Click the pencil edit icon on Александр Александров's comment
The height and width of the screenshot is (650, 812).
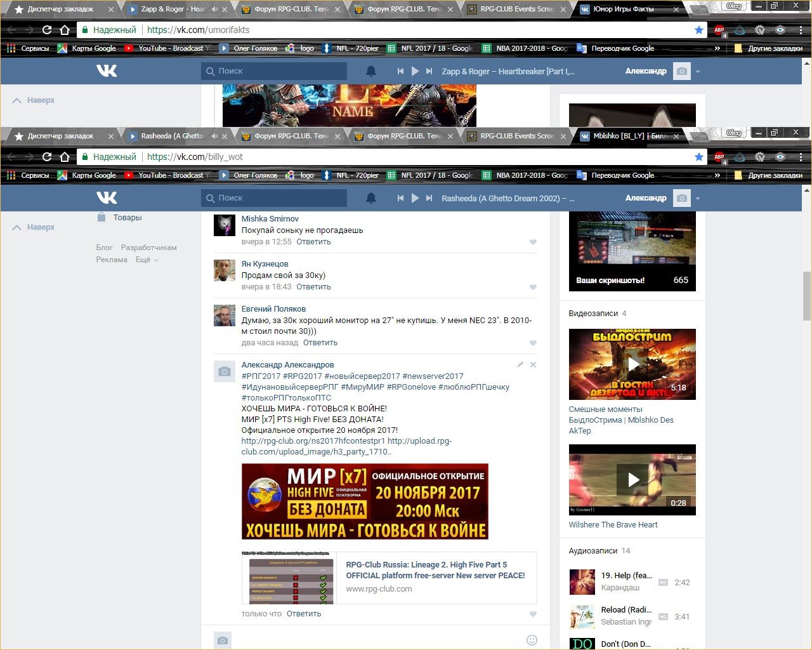(520, 365)
